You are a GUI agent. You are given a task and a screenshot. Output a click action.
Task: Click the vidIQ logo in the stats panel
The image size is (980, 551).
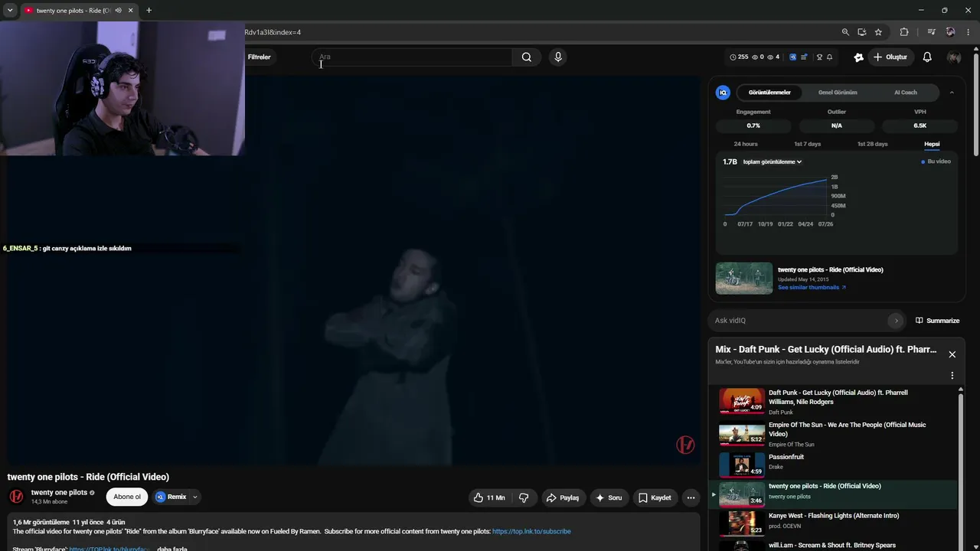[723, 93]
